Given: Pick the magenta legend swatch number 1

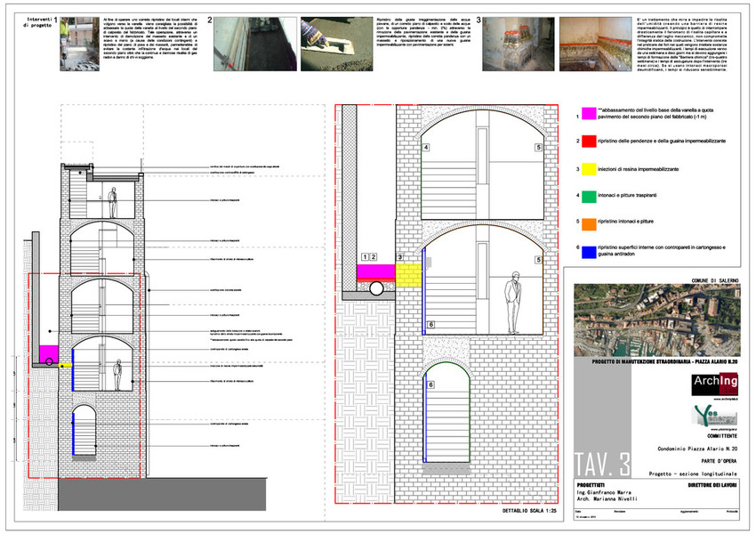Looking at the screenshot, I should click(x=588, y=114).
